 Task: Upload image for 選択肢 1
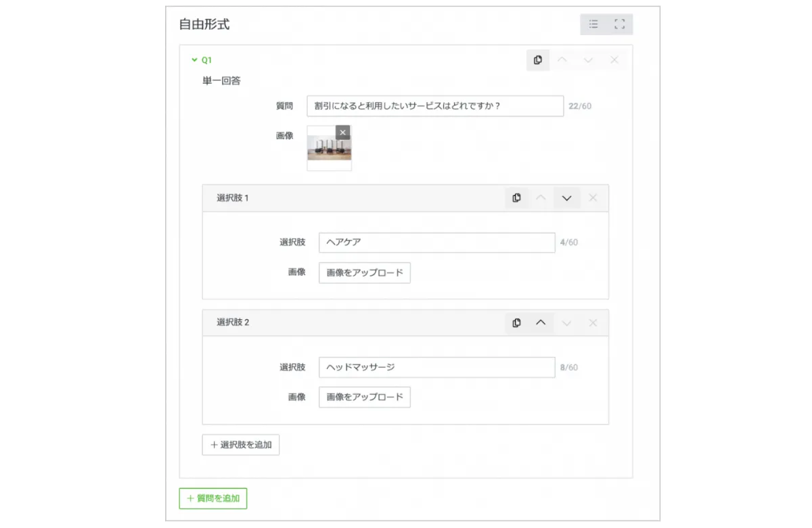pos(365,272)
